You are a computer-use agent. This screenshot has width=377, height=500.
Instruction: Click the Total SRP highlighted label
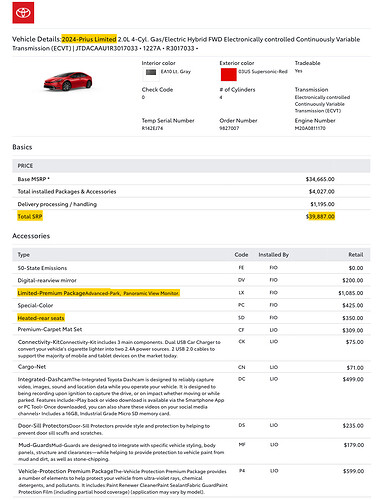pos(30,217)
